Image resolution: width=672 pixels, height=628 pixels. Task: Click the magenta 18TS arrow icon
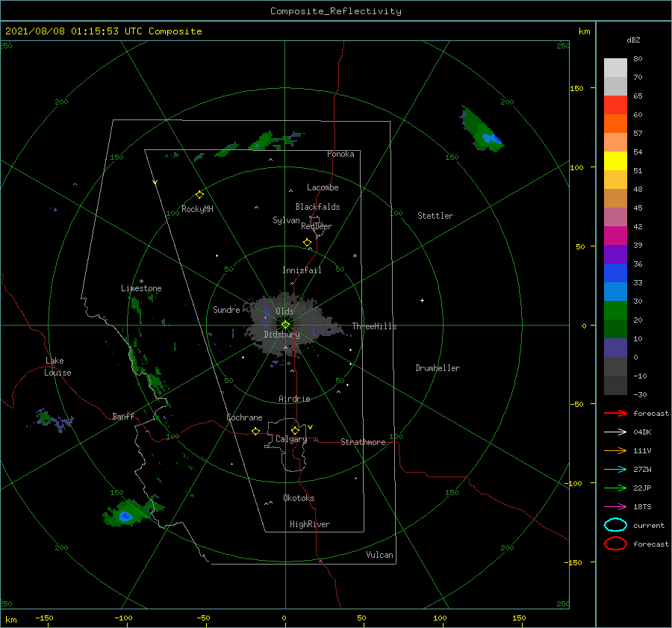615,507
